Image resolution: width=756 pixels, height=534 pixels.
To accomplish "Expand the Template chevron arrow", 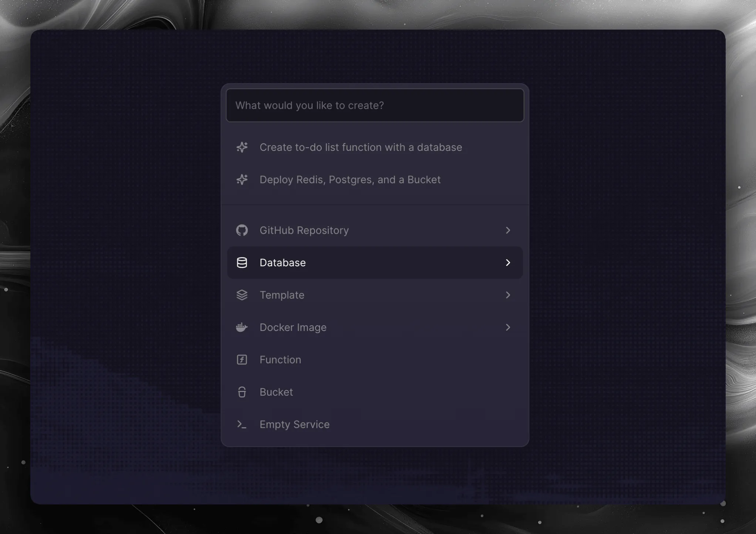I will click(x=508, y=295).
